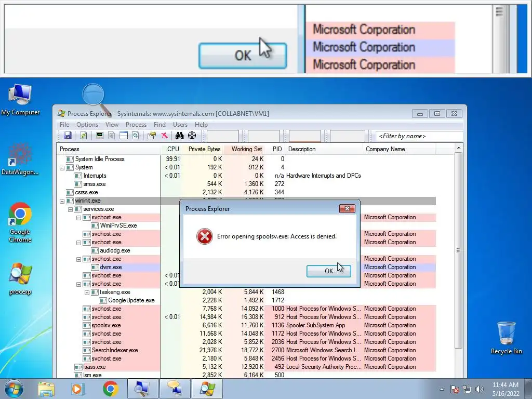This screenshot has height=399, width=532.
Task: Click the floating Magnifier lens icon
Action: click(x=94, y=95)
